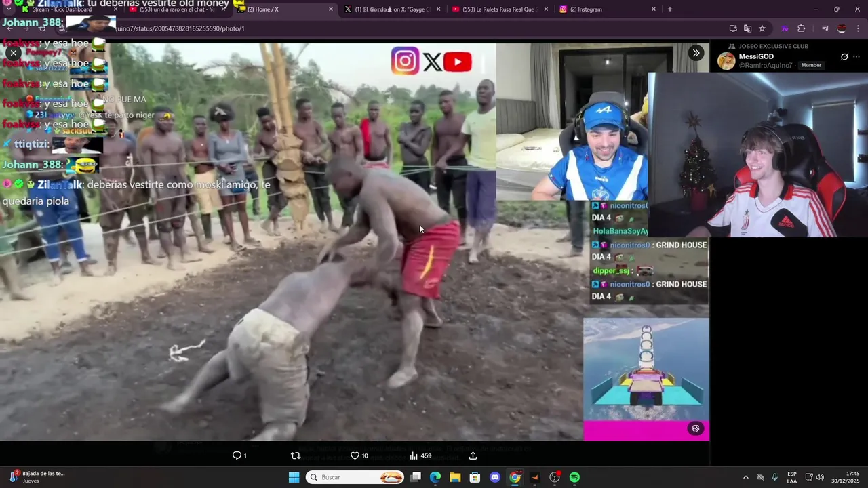Open a new browser tab

click(670, 9)
